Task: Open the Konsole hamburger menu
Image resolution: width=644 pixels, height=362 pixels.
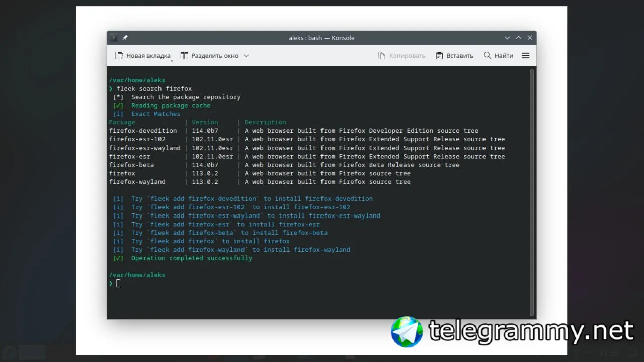Action: 526,56
